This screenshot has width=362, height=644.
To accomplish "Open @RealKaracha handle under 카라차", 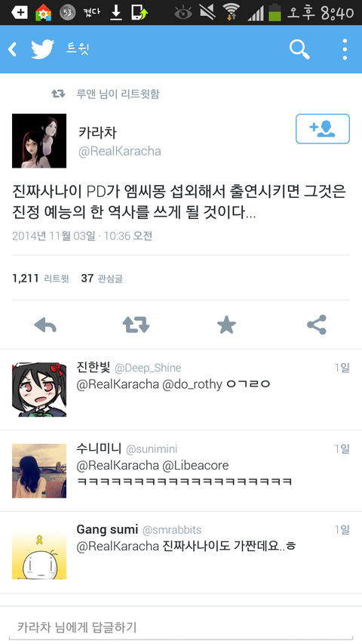I will click(x=120, y=152).
